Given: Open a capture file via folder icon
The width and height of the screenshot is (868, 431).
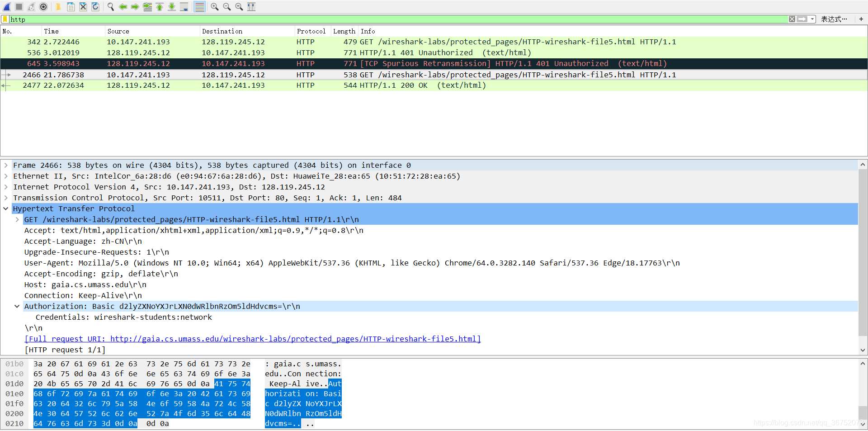Looking at the screenshot, I should pyautogui.click(x=58, y=7).
